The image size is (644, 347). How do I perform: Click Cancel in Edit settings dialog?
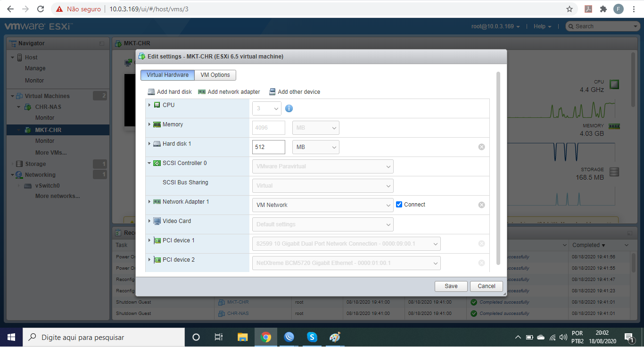click(x=487, y=286)
